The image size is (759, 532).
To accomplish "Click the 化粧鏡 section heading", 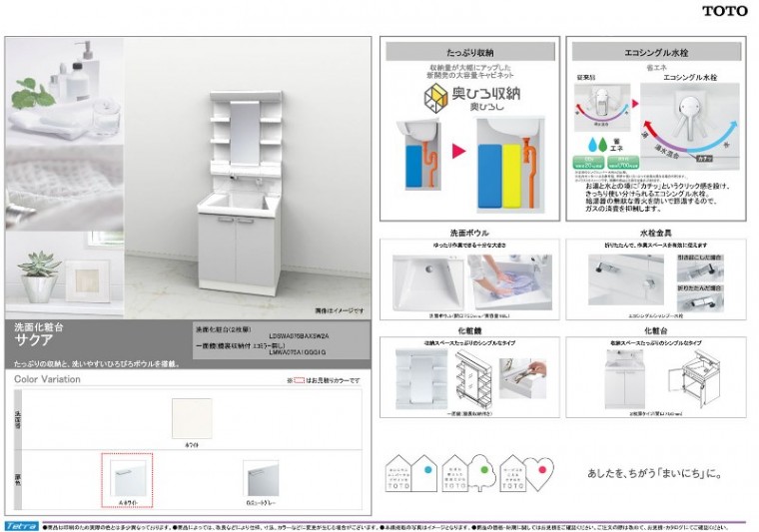I will (x=469, y=330).
